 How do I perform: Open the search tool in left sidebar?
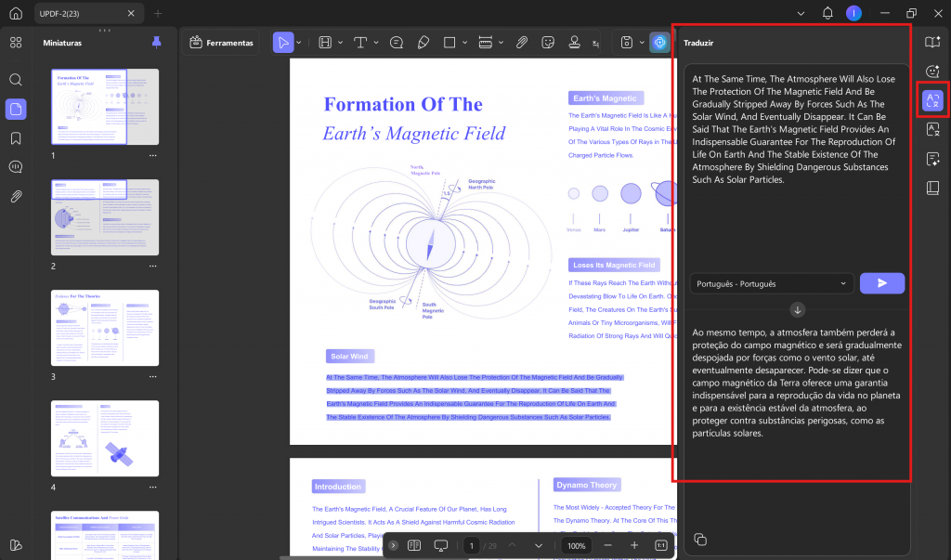click(16, 80)
